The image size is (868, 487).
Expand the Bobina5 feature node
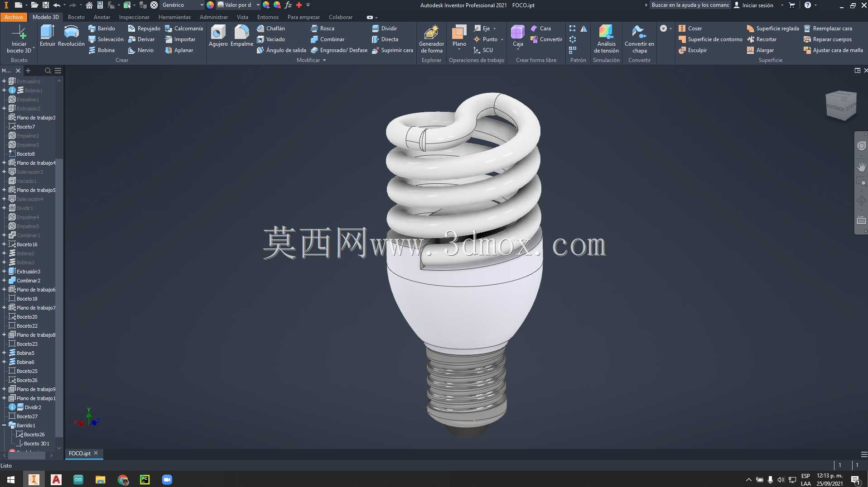pos(4,353)
